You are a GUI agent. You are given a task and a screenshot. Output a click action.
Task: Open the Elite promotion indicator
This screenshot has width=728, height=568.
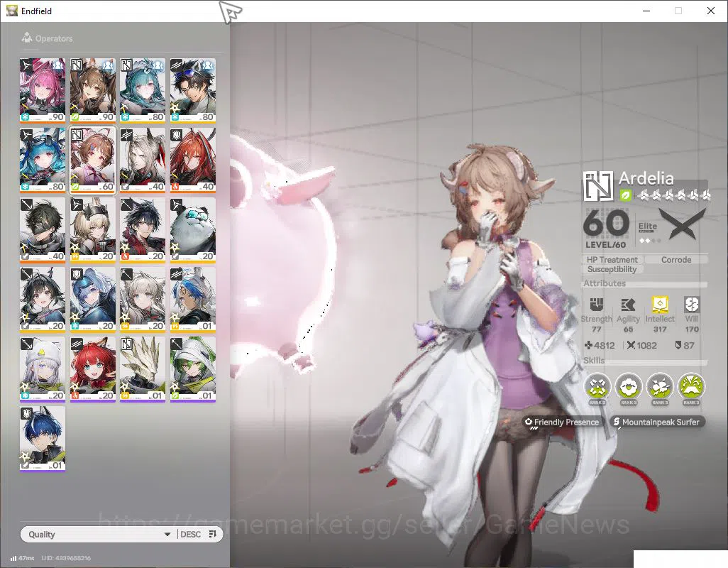(648, 231)
